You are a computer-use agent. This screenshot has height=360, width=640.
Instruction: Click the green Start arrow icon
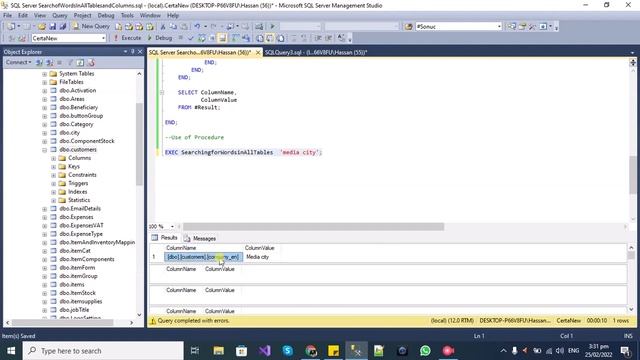click(x=273, y=27)
